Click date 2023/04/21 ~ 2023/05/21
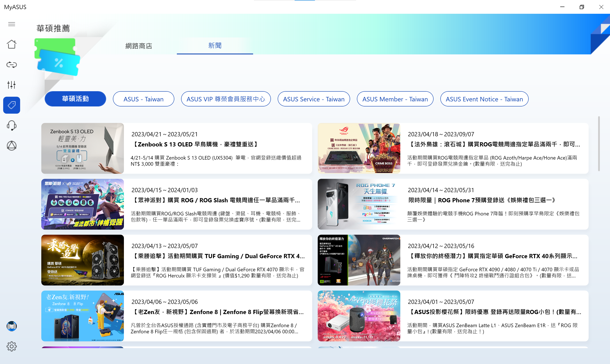 pos(164,134)
